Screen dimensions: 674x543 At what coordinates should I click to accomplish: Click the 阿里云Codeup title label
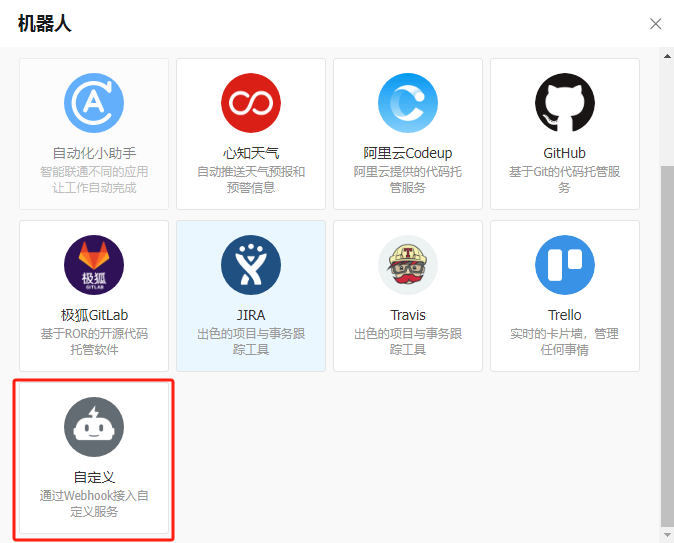pyautogui.click(x=408, y=153)
